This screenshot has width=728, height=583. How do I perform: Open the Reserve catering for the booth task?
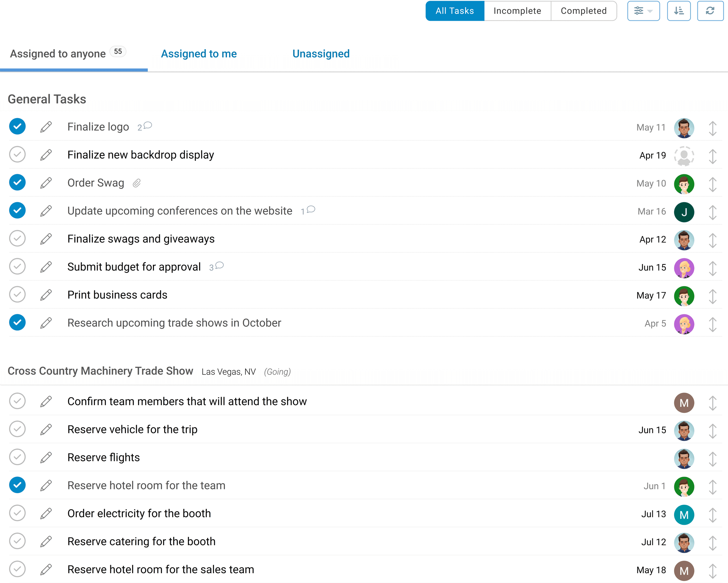[141, 542]
